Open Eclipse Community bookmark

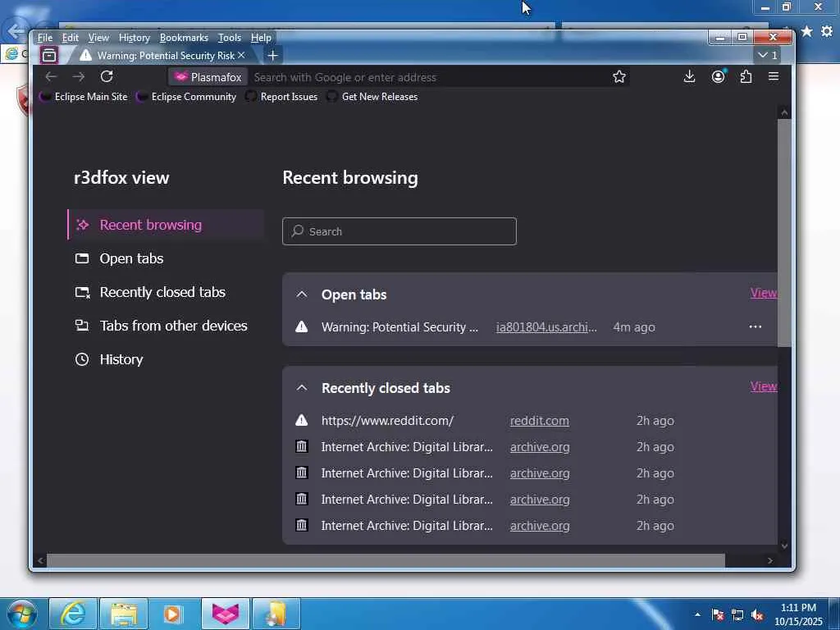pos(186,97)
